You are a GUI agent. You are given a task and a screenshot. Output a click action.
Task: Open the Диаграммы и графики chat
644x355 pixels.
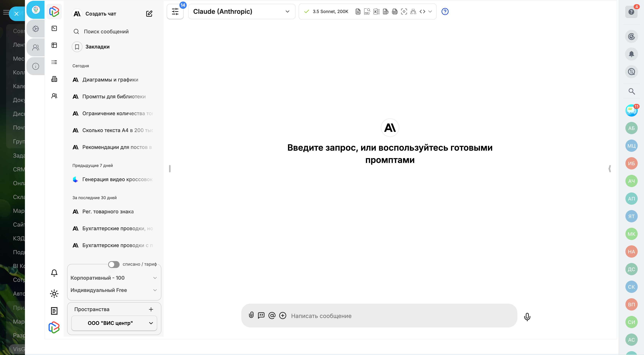(x=110, y=80)
